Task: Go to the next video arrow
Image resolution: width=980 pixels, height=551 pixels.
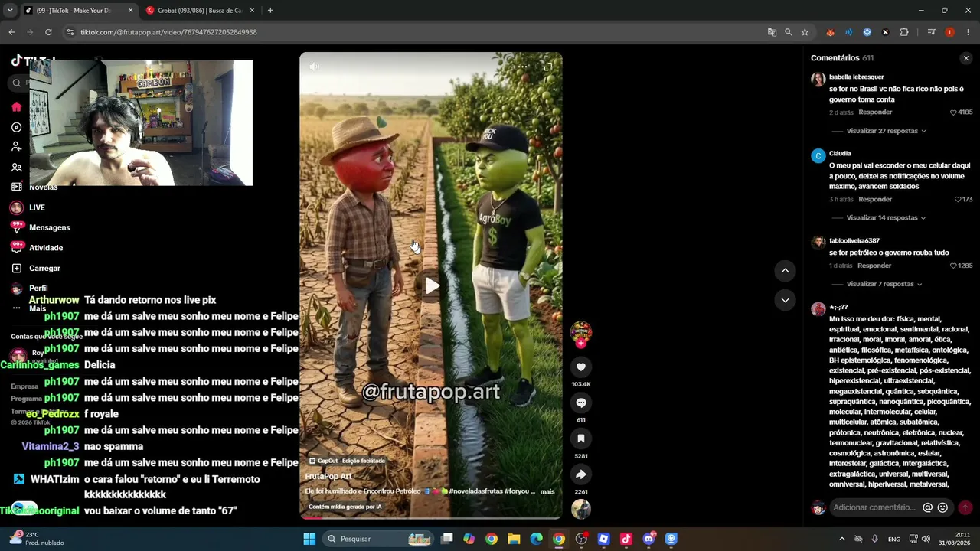Action: [x=785, y=300]
